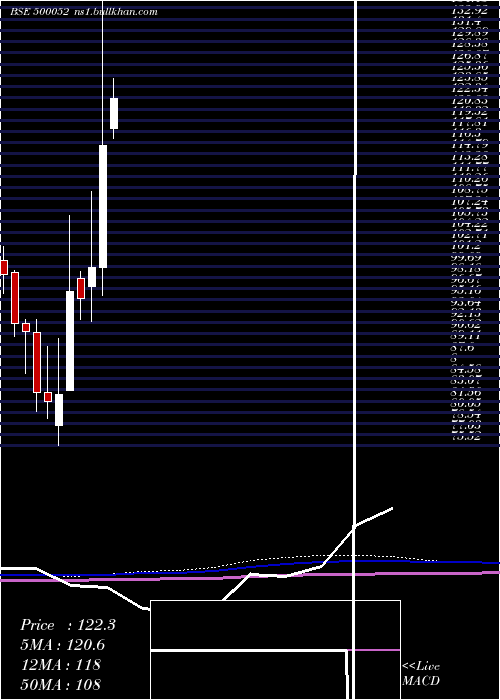
Task: Click the highest white candle on the far right
Action: (x=114, y=113)
